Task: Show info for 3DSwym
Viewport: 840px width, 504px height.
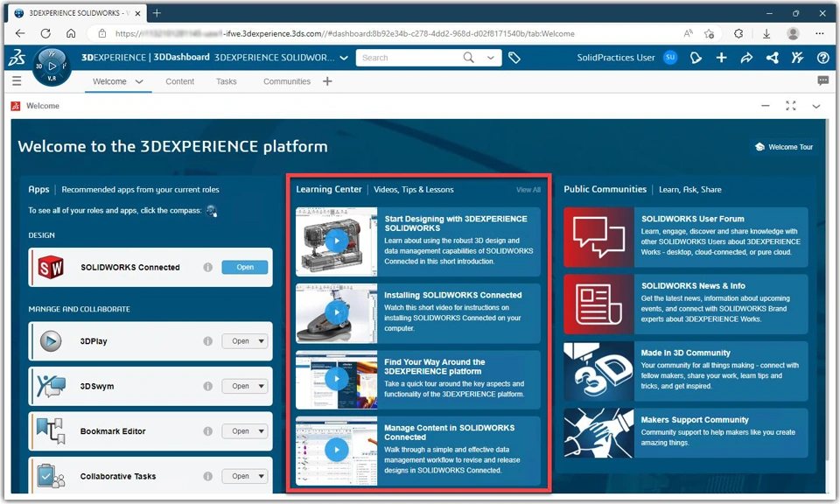Action: click(208, 386)
